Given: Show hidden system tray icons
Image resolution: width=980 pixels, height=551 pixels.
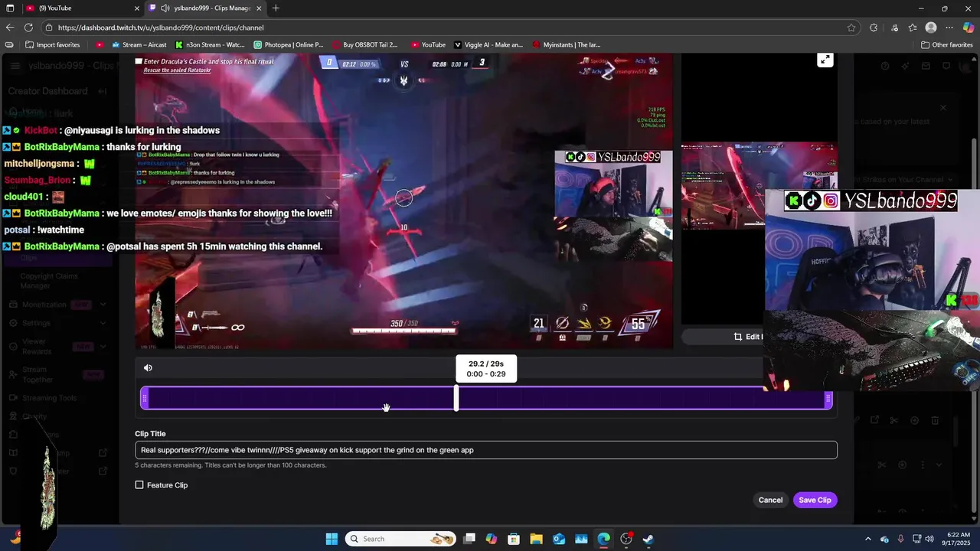Looking at the screenshot, I should click(x=867, y=539).
